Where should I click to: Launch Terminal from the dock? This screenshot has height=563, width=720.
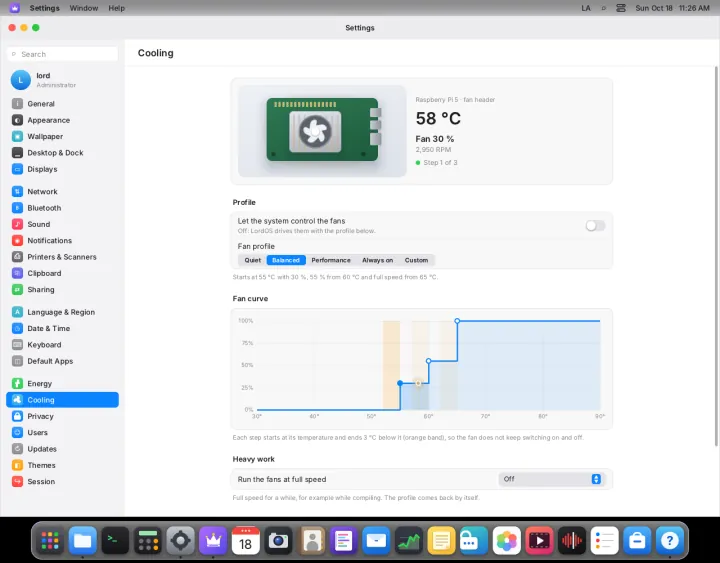[x=115, y=540]
